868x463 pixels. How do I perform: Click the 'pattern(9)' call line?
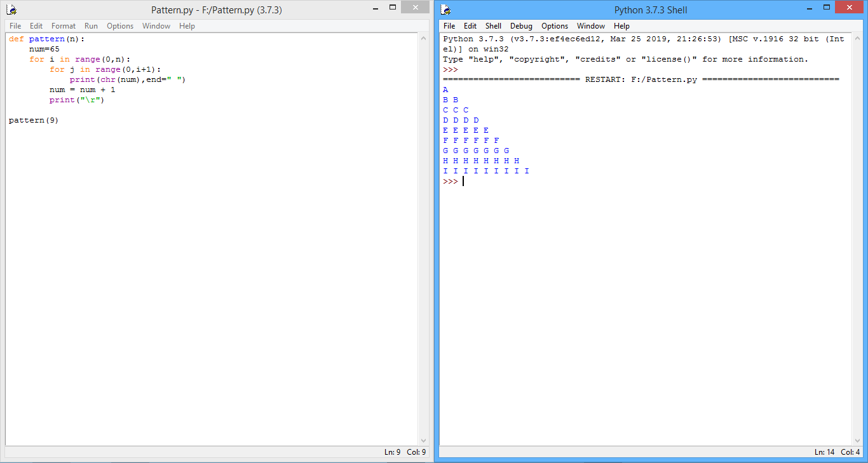point(34,120)
